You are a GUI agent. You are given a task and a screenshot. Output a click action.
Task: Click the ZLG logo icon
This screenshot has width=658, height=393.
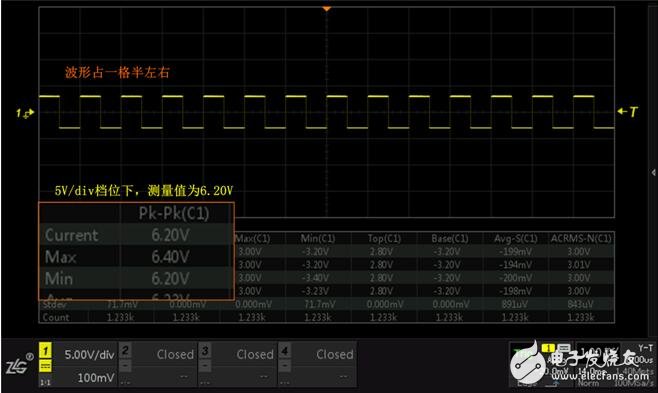click(17, 365)
